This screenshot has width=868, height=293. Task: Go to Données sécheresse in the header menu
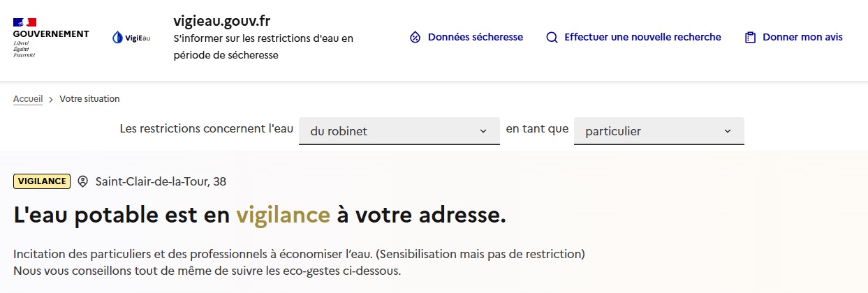pos(475,37)
